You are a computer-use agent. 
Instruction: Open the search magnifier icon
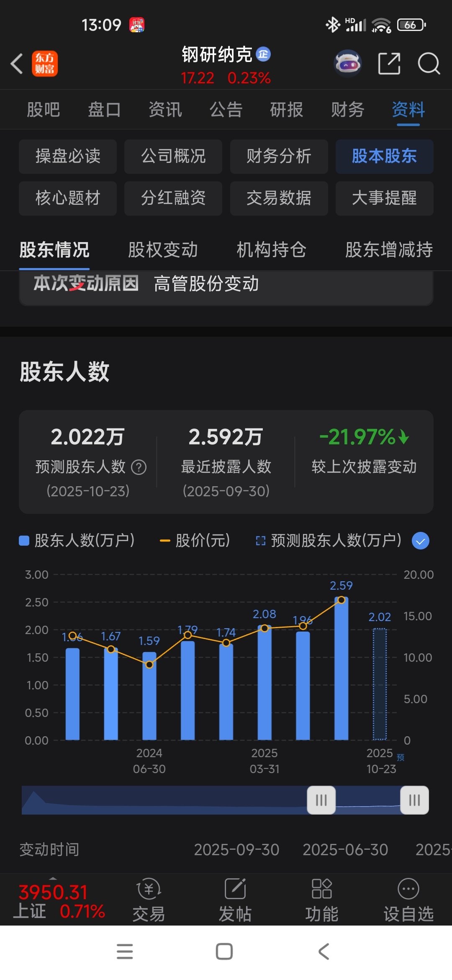click(429, 64)
